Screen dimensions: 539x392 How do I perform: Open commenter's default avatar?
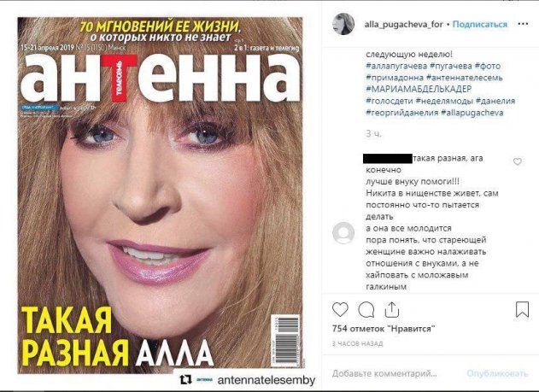(x=343, y=233)
